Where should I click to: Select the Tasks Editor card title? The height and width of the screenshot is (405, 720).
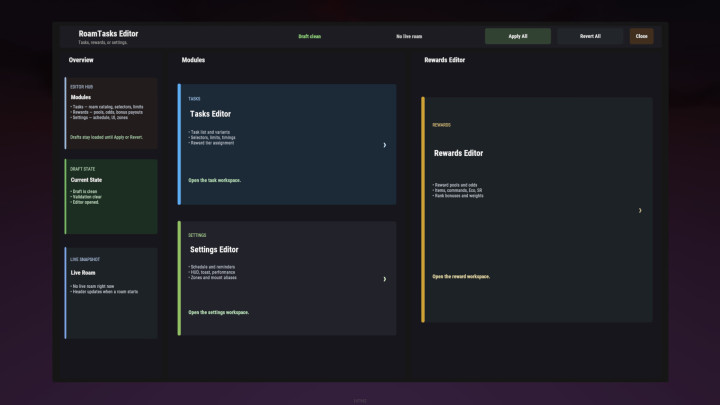[210, 114]
